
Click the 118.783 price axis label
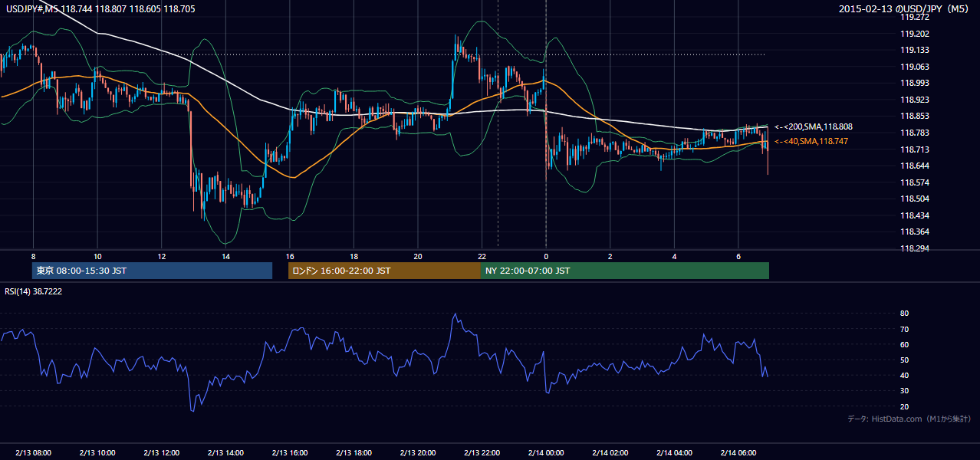915,133
